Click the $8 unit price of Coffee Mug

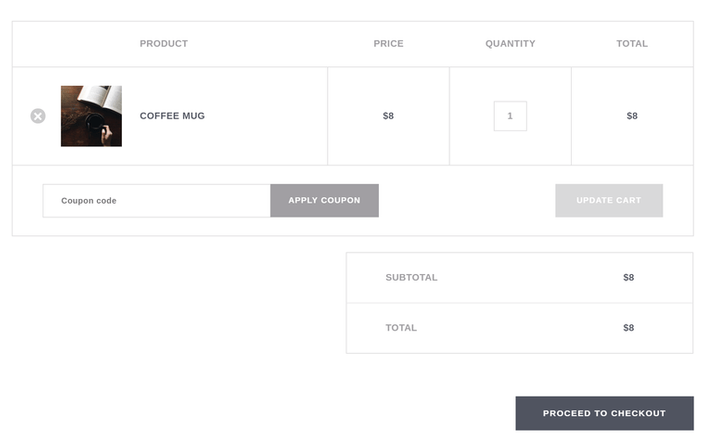coord(388,116)
